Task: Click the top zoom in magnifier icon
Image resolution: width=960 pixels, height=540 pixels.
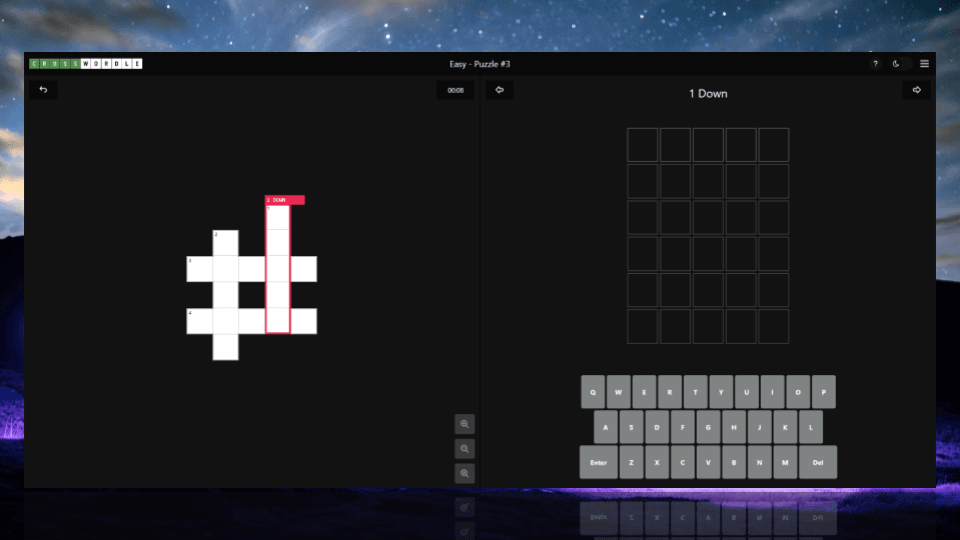Action: point(465,424)
